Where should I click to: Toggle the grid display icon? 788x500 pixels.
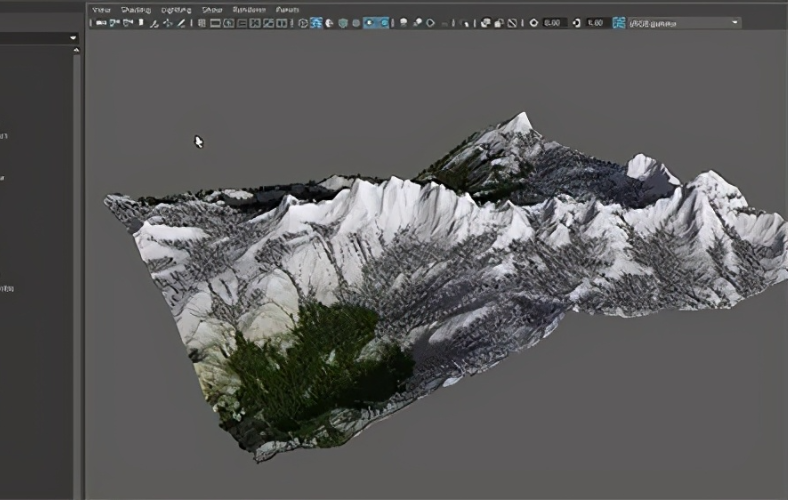(202, 23)
